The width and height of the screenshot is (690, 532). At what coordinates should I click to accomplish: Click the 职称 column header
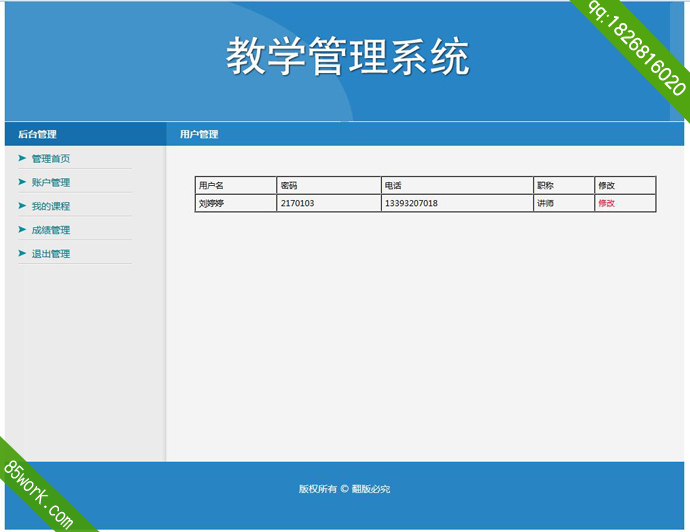click(545, 186)
